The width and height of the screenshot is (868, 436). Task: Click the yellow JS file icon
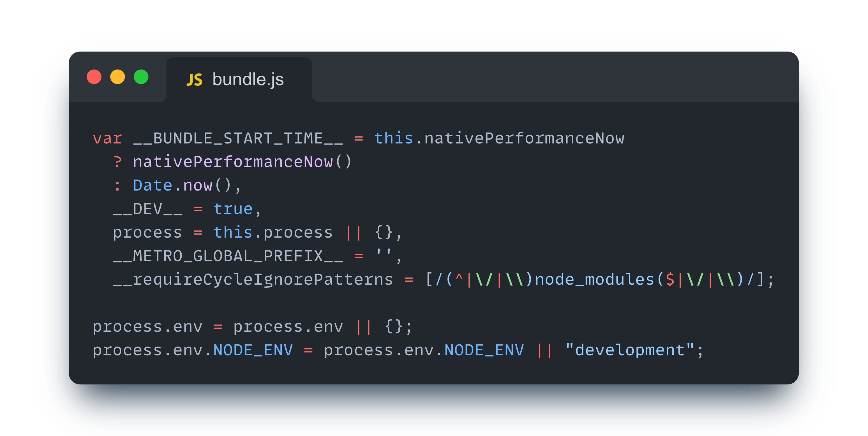[194, 80]
